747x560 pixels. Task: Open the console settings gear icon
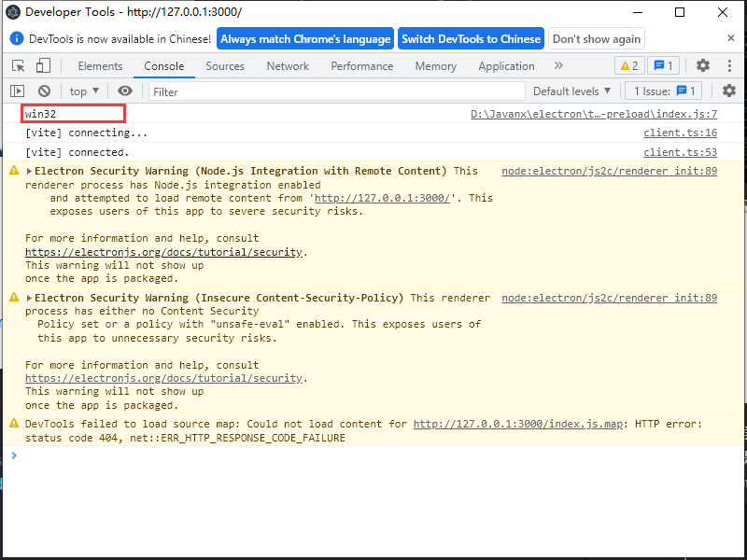tap(729, 91)
